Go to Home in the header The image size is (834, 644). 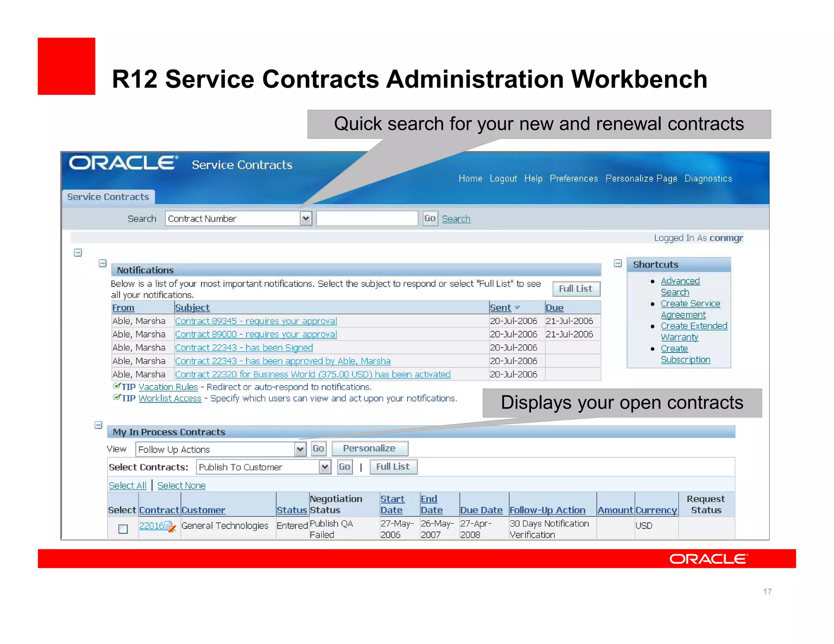pyautogui.click(x=470, y=179)
